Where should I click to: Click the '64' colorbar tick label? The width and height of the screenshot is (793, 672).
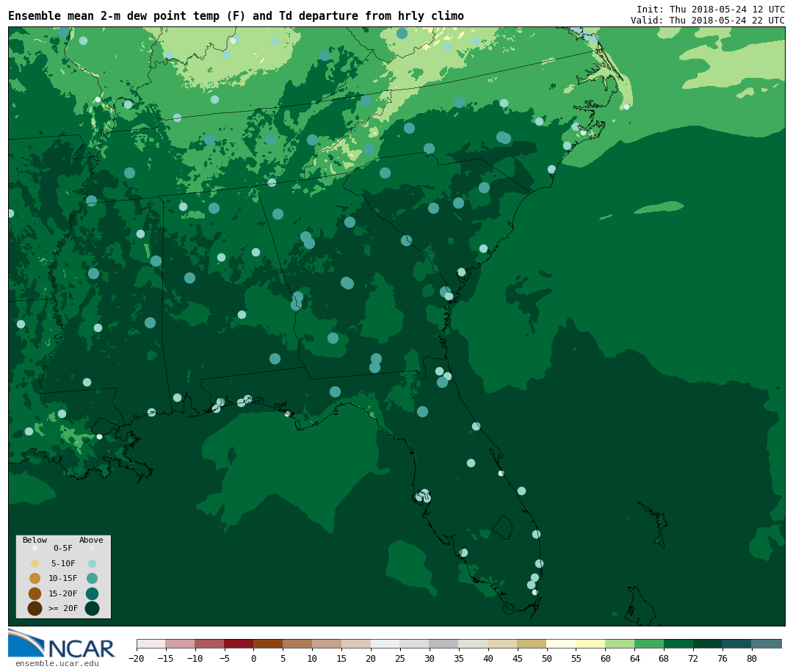[634, 658]
